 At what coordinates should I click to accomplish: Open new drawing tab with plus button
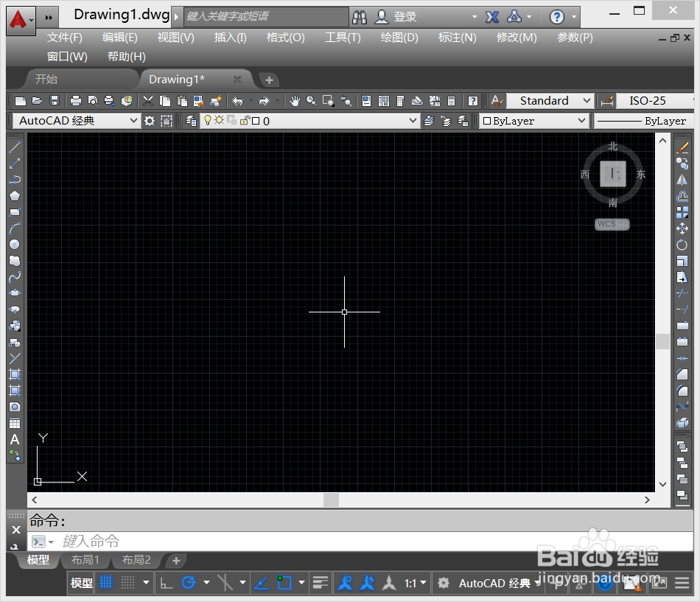[269, 80]
